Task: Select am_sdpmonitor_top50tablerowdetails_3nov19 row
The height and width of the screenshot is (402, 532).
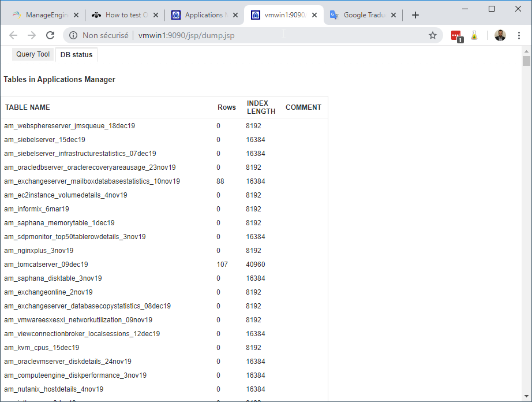Action: pos(164,237)
